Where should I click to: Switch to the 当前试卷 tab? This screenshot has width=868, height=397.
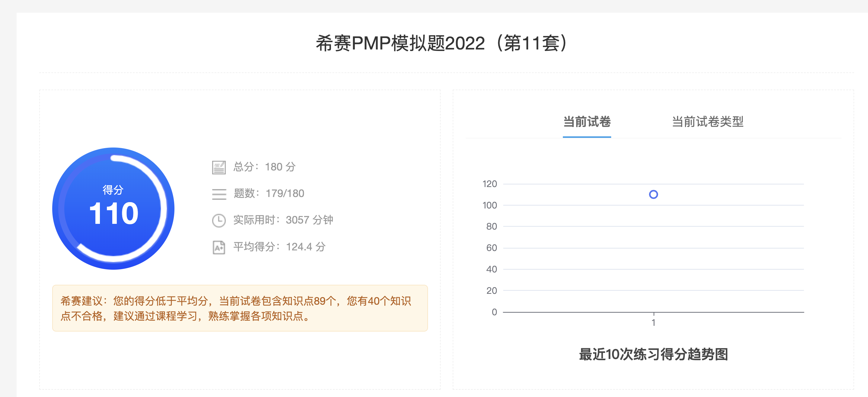(x=587, y=122)
